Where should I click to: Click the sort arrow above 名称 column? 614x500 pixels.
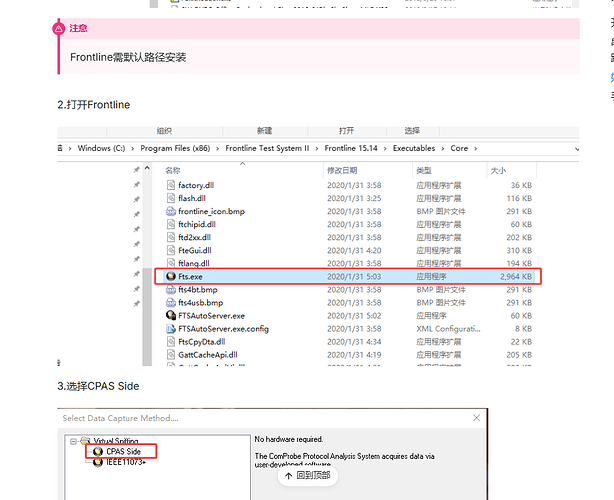pos(242,163)
